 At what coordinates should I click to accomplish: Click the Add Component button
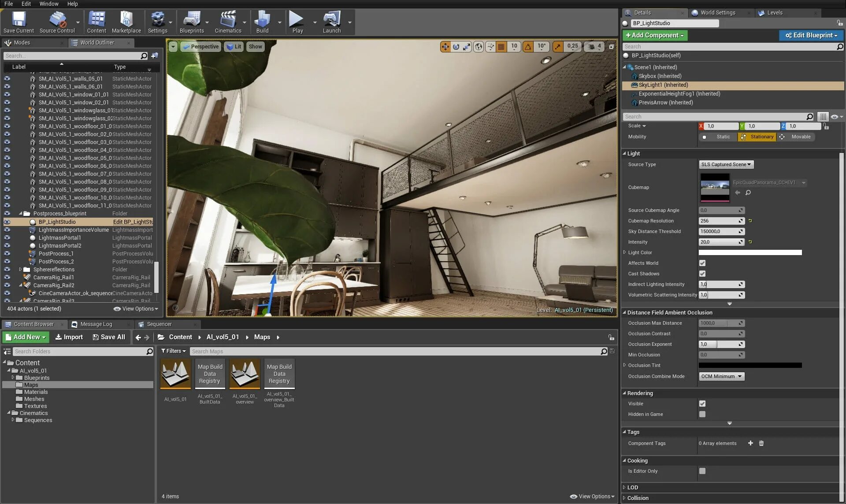point(654,35)
